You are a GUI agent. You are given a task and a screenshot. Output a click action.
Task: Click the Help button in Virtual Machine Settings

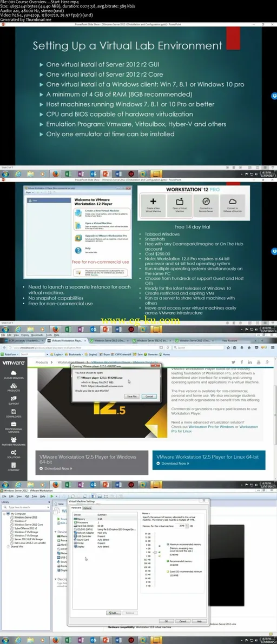click(199, 621)
